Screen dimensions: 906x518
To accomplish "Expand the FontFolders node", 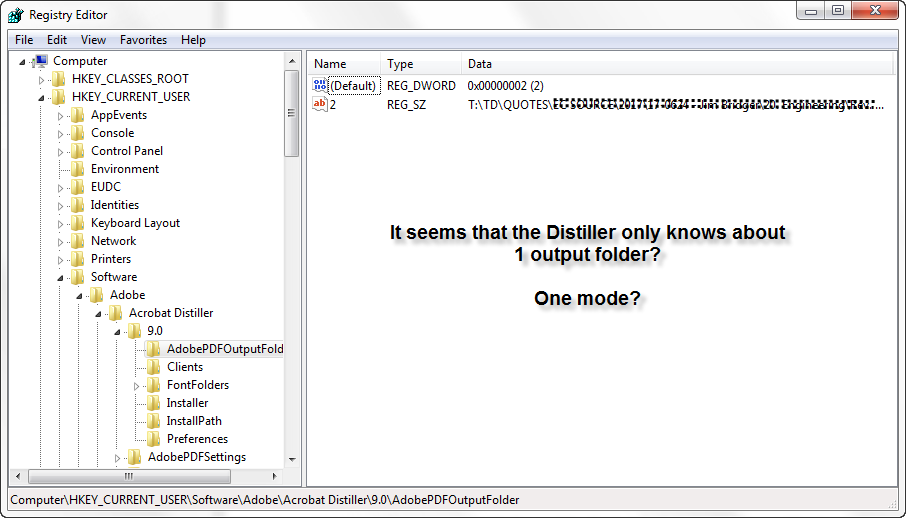I will [136, 386].
